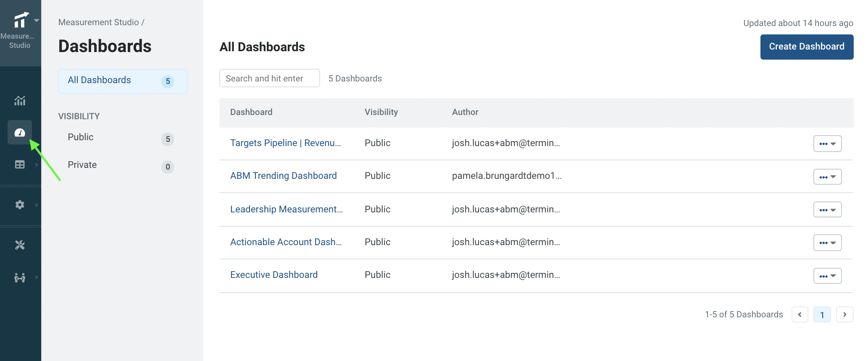Open the app switcher caret beside logo
This screenshot has height=361, width=868.
click(37, 20)
